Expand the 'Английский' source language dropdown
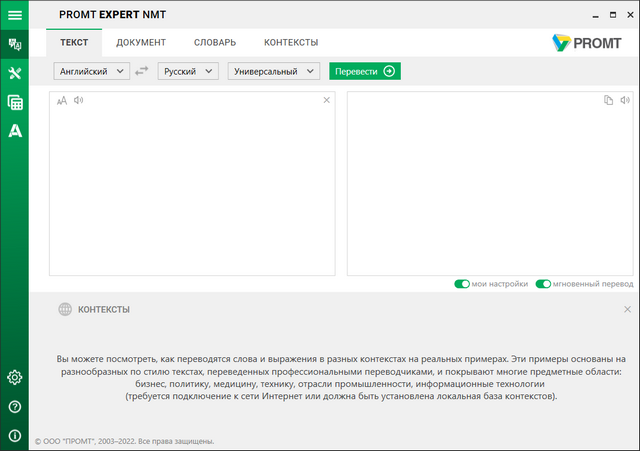640x451 pixels. coord(91,71)
